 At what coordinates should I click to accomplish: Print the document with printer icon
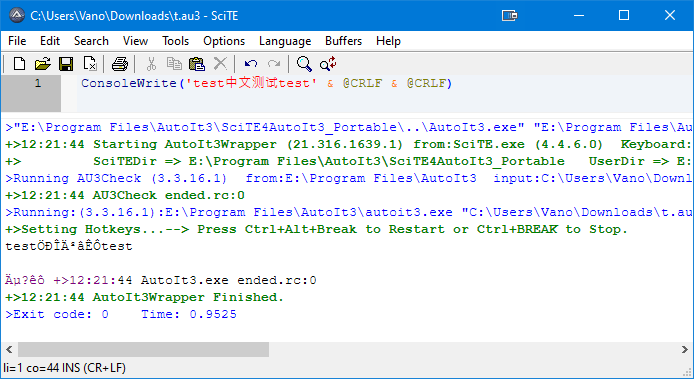point(120,64)
